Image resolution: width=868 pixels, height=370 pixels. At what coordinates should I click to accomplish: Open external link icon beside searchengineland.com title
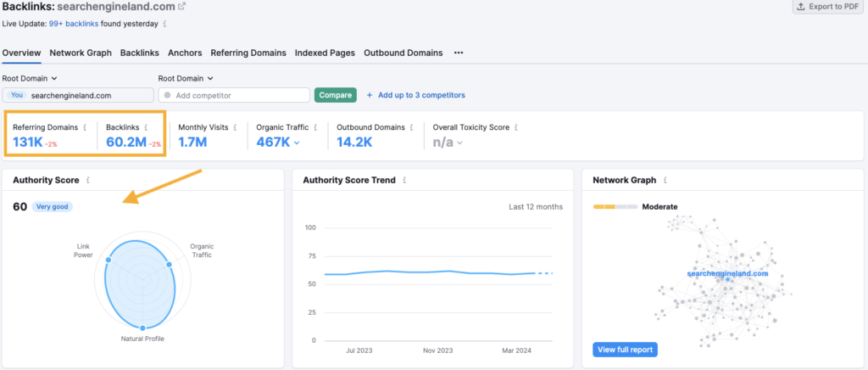pyautogui.click(x=181, y=7)
